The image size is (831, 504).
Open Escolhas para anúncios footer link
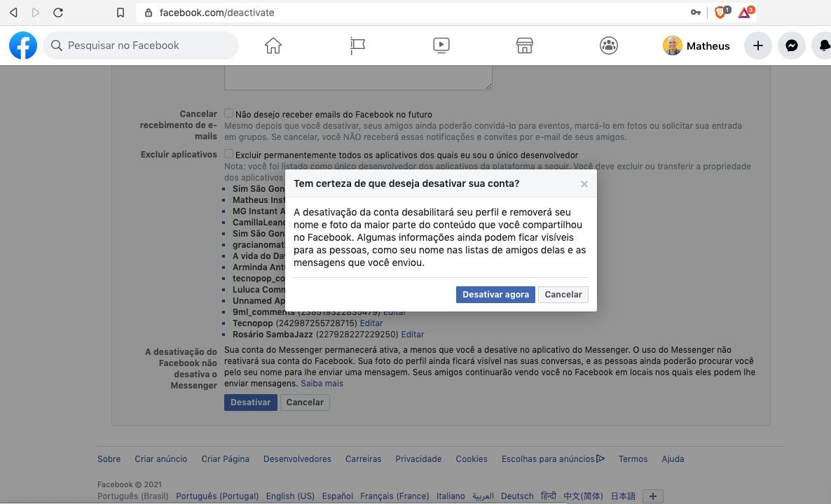pyautogui.click(x=553, y=459)
